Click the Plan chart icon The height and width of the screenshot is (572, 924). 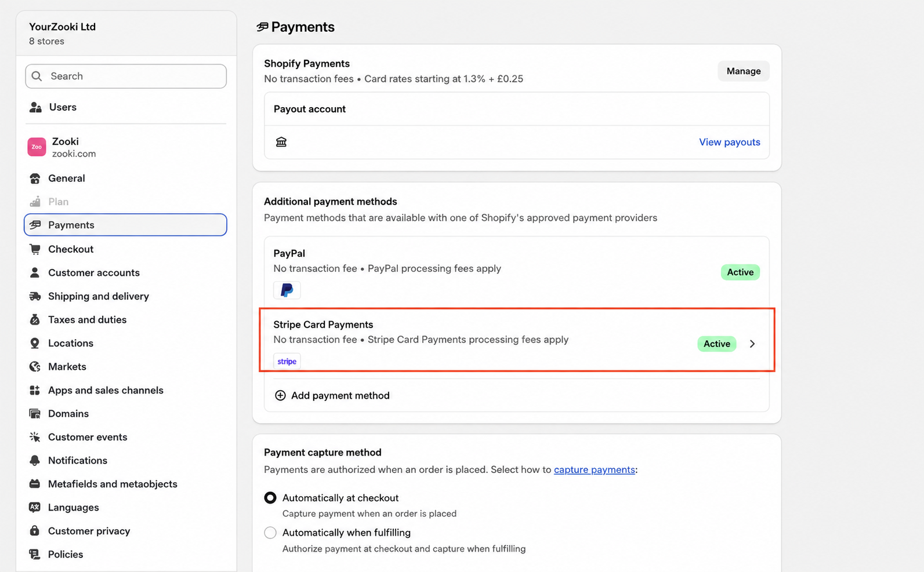pos(35,202)
